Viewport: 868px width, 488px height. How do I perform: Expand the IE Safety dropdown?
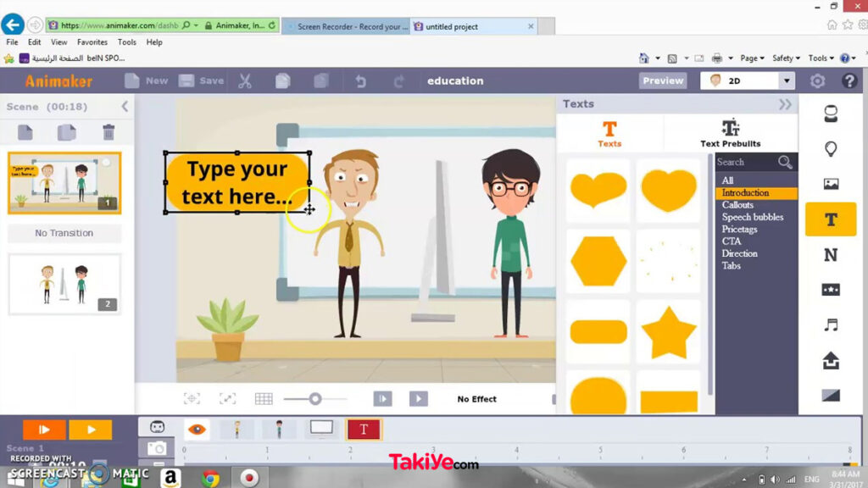pyautogui.click(x=786, y=58)
